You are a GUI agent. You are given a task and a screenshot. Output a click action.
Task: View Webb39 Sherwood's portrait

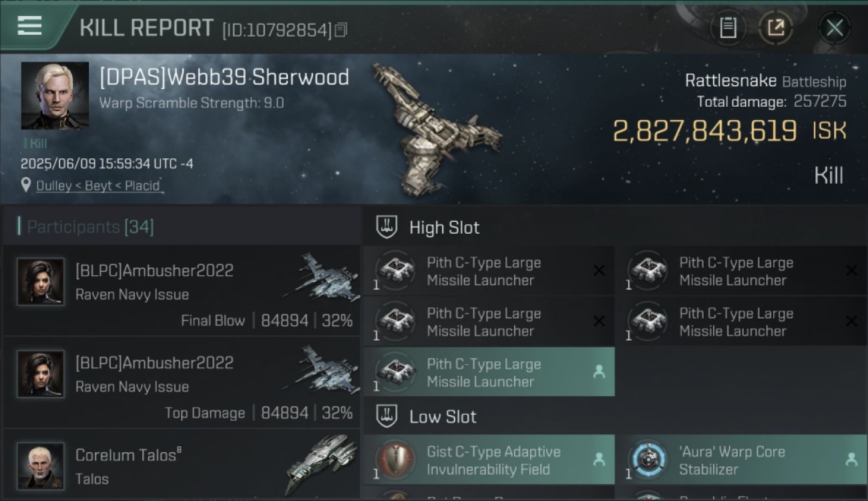tap(55, 96)
